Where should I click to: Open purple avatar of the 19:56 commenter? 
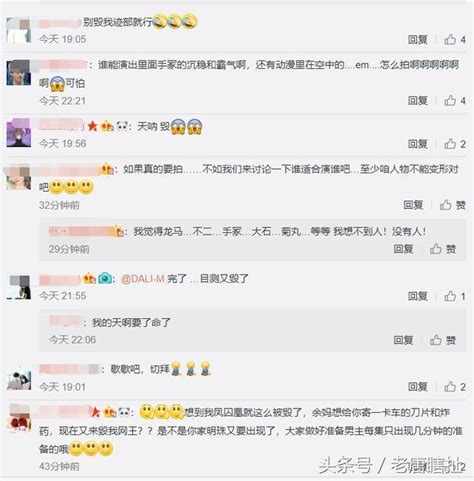[x=19, y=133]
